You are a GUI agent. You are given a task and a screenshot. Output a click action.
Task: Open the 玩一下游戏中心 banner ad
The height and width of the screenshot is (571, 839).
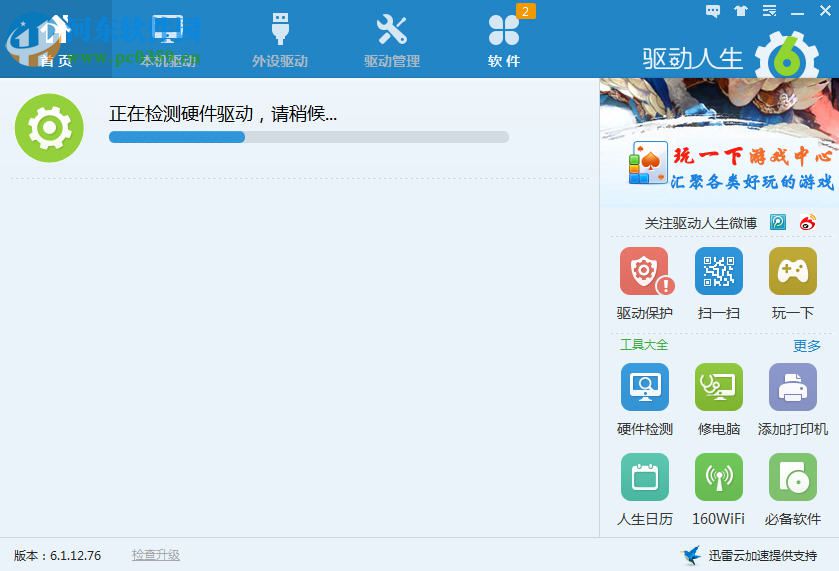pyautogui.click(x=719, y=142)
